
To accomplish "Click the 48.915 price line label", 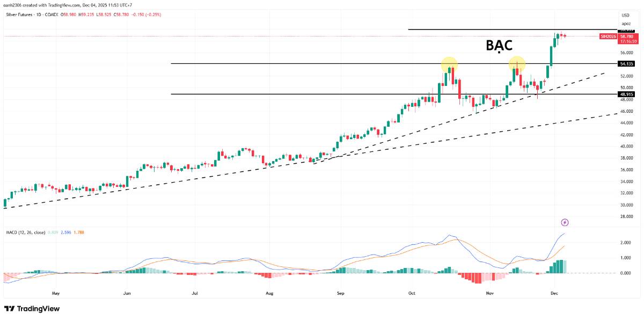I will 627,94.
